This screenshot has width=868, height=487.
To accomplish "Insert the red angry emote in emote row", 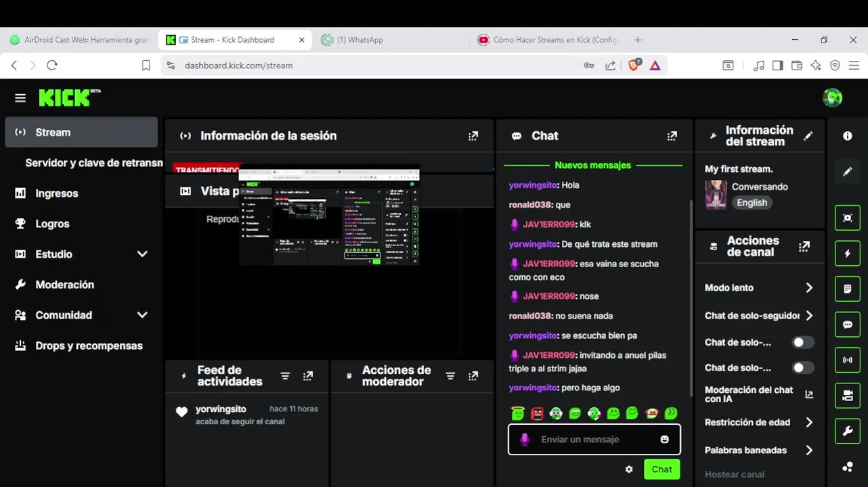I will 537,413.
